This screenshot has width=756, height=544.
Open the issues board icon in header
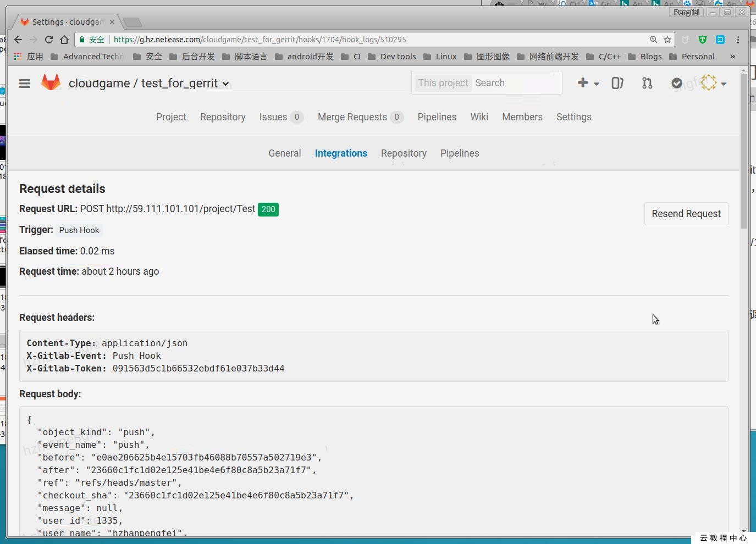617,83
